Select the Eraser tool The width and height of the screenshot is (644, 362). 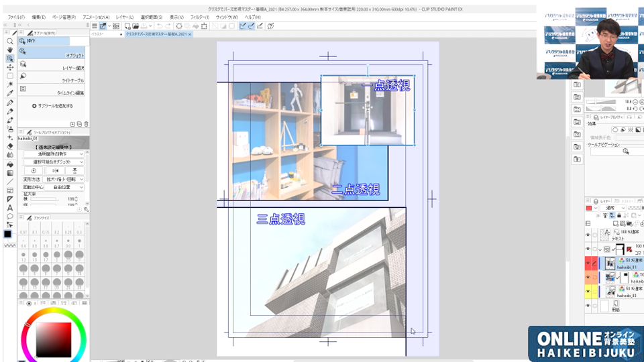[x=10, y=146]
